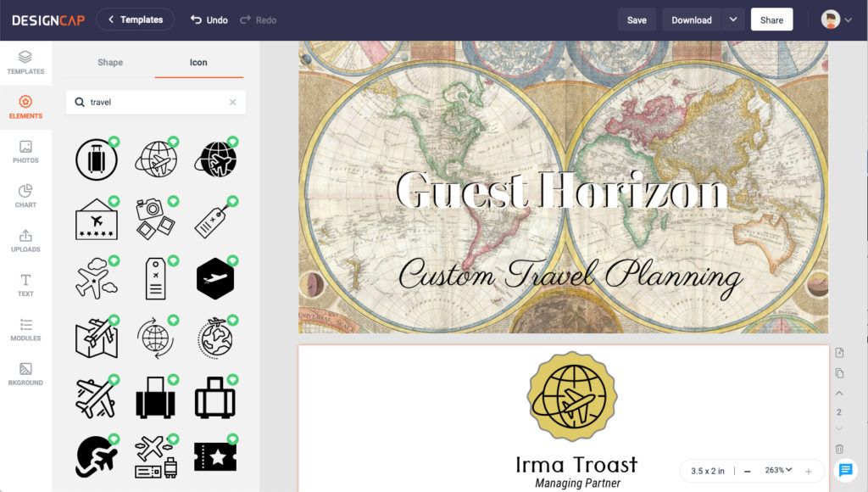868x492 pixels.
Task: Redo the last undone action
Action: coord(258,20)
